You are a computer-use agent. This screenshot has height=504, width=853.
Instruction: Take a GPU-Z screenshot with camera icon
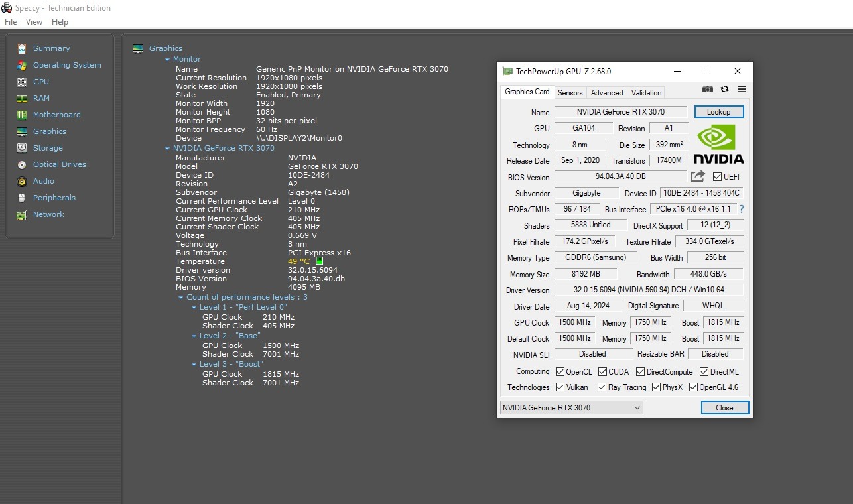click(x=708, y=89)
